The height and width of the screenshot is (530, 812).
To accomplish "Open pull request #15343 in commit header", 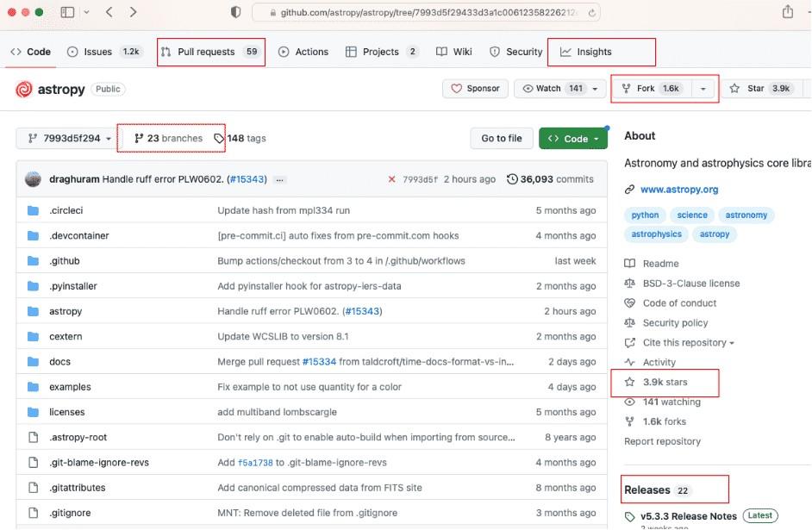I will [247, 179].
